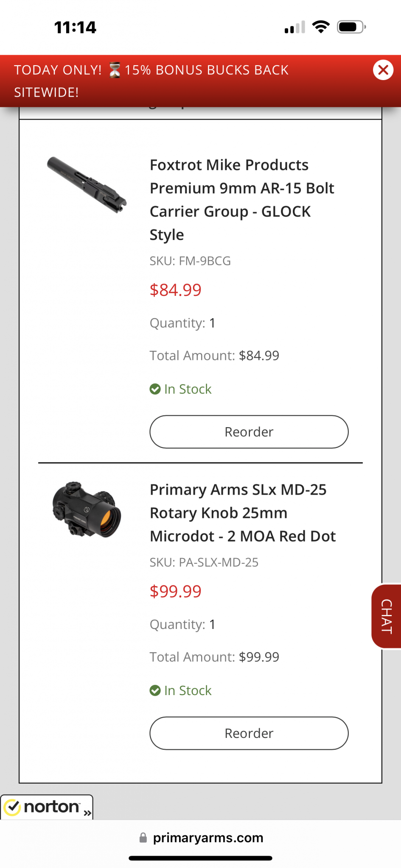Tap the lock icon beside primaryarms.com
Image resolution: width=401 pixels, height=868 pixels.
[x=143, y=837]
